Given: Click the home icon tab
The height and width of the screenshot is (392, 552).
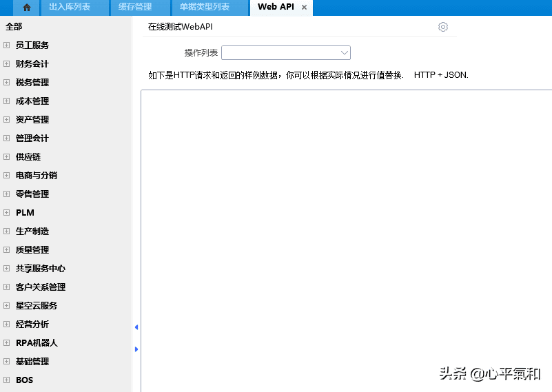Looking at the screenshot, I should 27,8.
